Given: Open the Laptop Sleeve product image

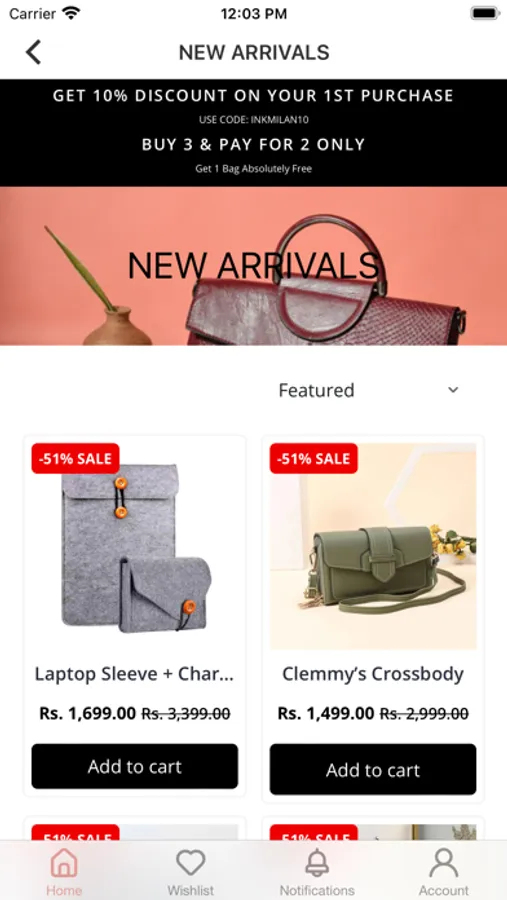Looking at the screenshot, I should point(135,546).
